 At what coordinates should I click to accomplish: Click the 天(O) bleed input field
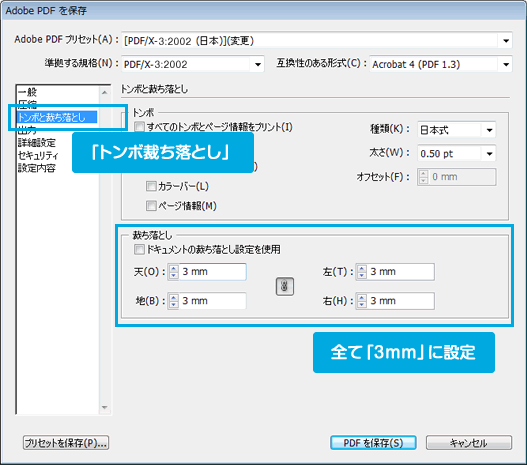pyautogui.click(x=213, y=271)
